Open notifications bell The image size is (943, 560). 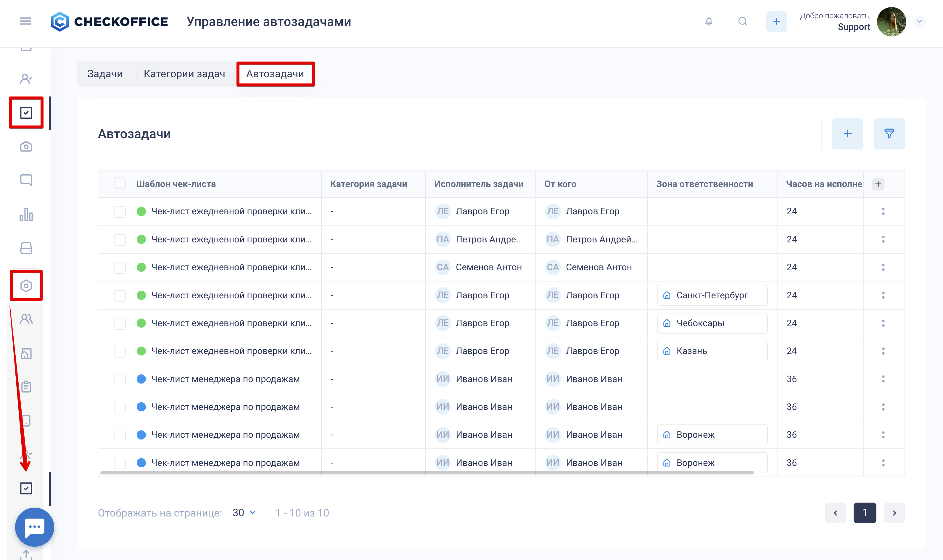(x=709, y=22)
